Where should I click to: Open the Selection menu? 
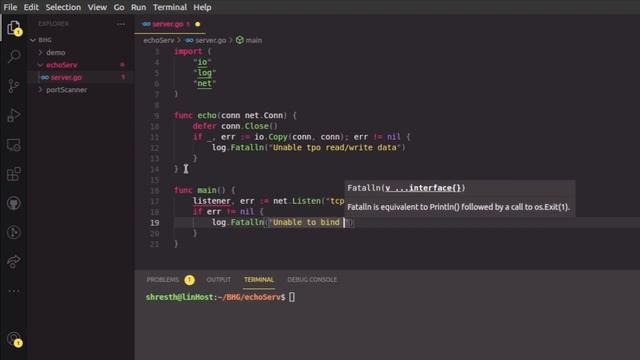[x=63, y=7]
